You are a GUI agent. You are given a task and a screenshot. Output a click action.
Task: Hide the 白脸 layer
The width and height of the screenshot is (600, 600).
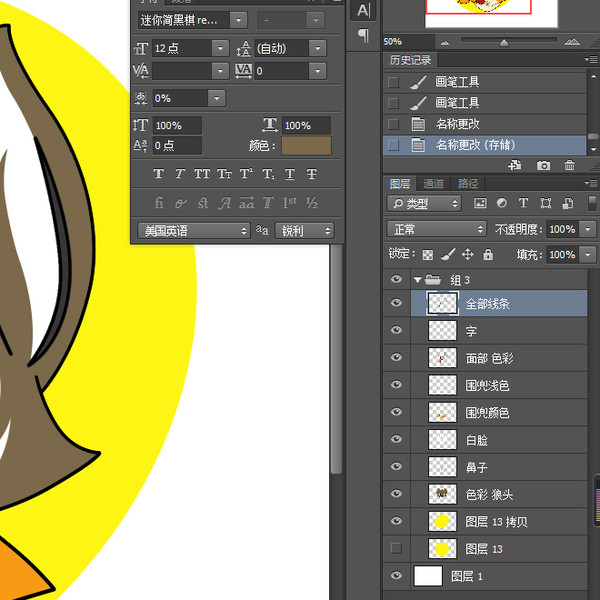coord(396,439)
